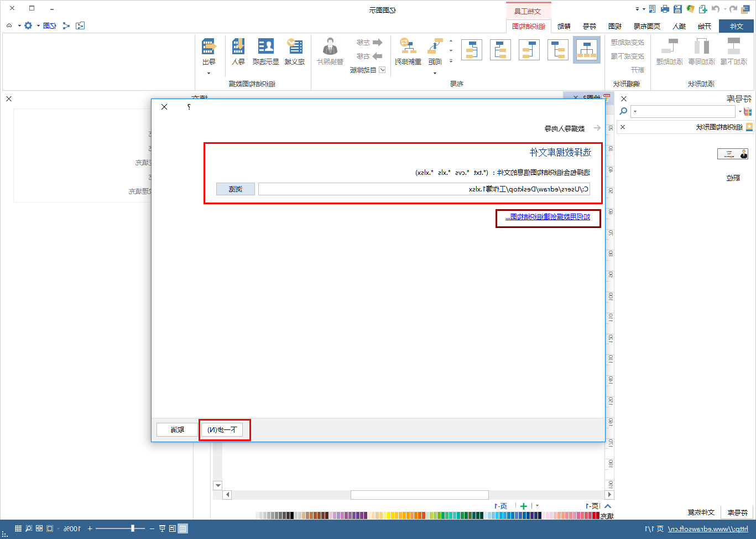Click the edrawsoft.cn URL in status bar

(708, 529)
